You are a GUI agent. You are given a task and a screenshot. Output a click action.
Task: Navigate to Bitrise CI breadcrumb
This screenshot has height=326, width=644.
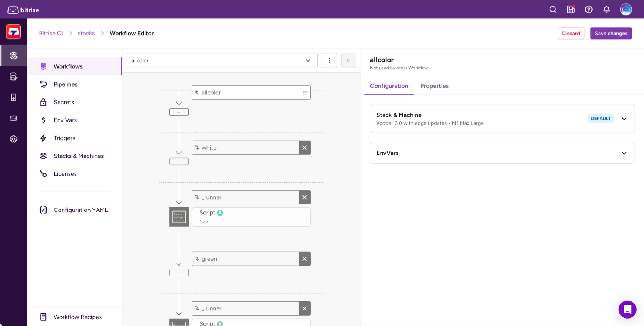[x=51, y=33]
